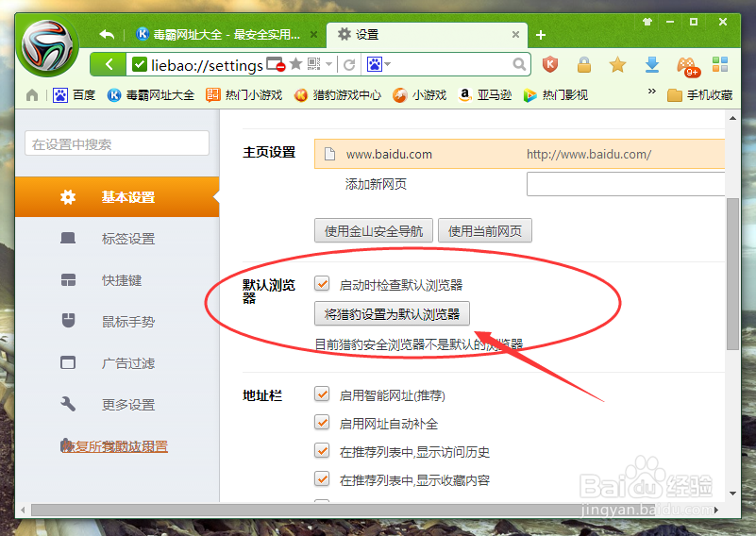
Task: Click the vertical scrollbar thumb
Action: (x=732, y=274)
